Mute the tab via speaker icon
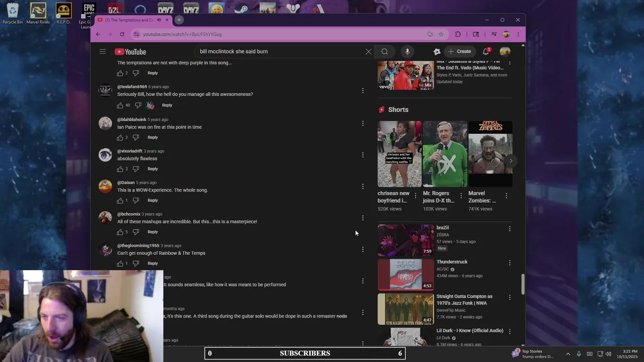644x362 pixels. tap(158, 20)
